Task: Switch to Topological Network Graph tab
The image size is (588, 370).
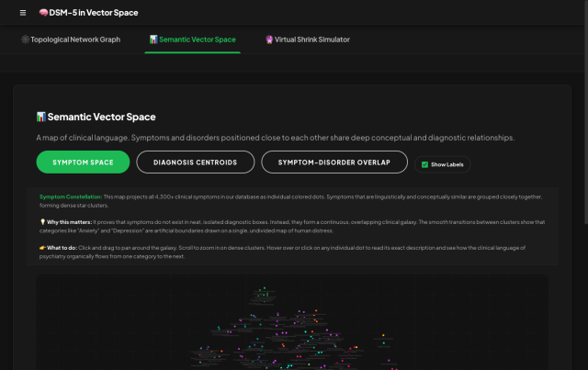Action: pos(71,39)
